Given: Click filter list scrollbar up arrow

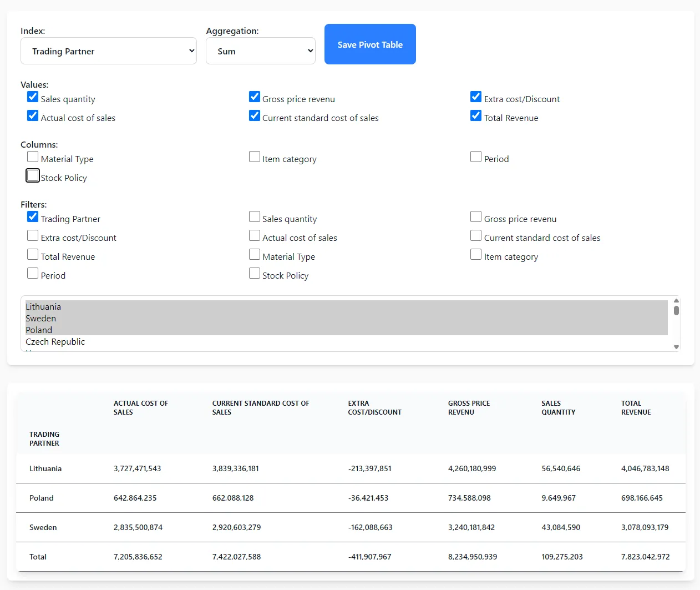Looking at the screenshot, I should [x=676, y=300].
